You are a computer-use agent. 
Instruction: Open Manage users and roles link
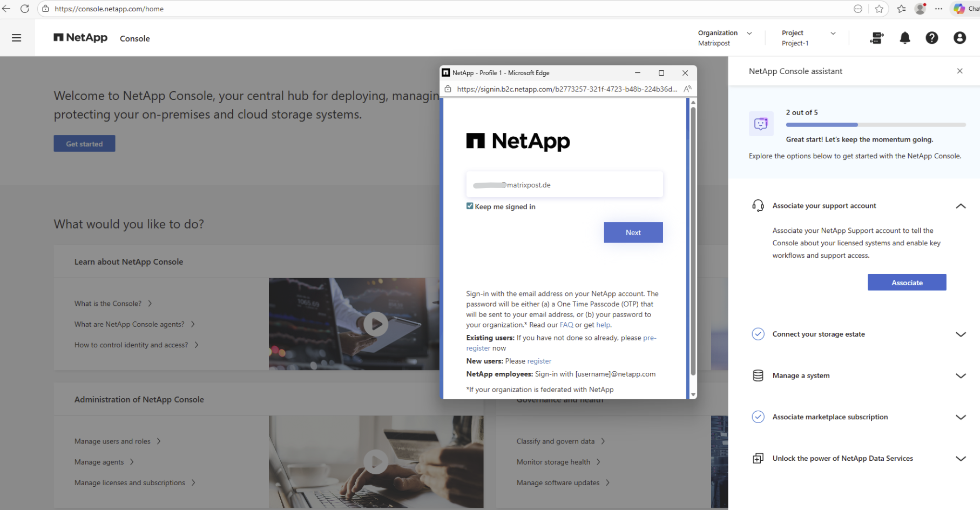pos(118,441)
